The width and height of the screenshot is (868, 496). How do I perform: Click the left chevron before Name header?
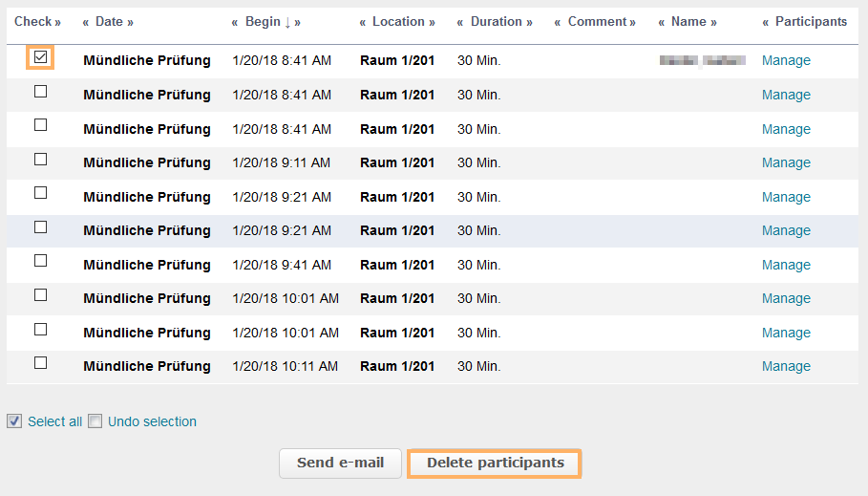coord(661,22)
